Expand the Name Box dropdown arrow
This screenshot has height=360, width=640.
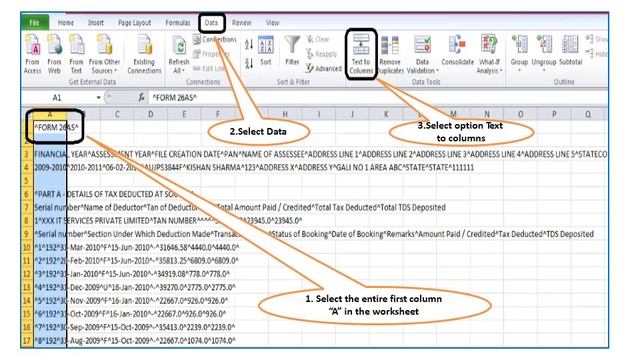point(98,98)
